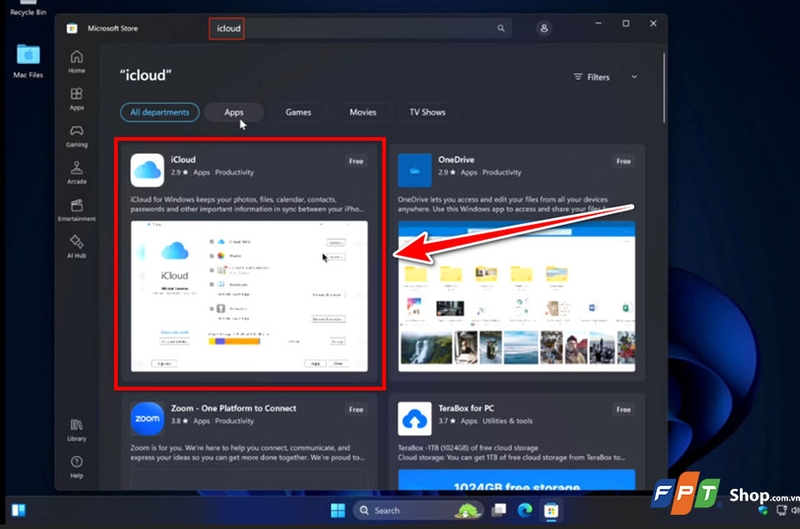Open AI Hub in the sidebar
800x529 pixels.
(77, 247)
